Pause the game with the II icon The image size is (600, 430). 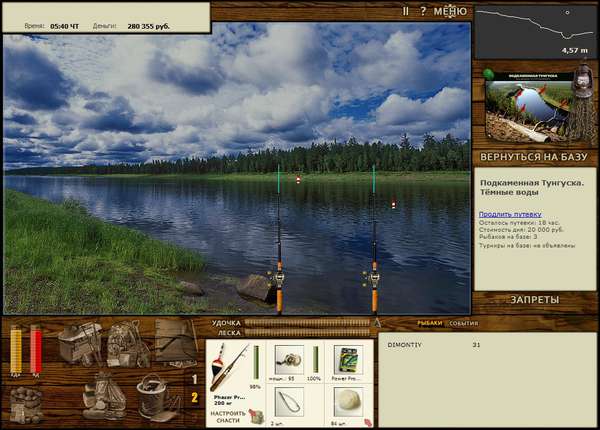(x=406, y=11)
